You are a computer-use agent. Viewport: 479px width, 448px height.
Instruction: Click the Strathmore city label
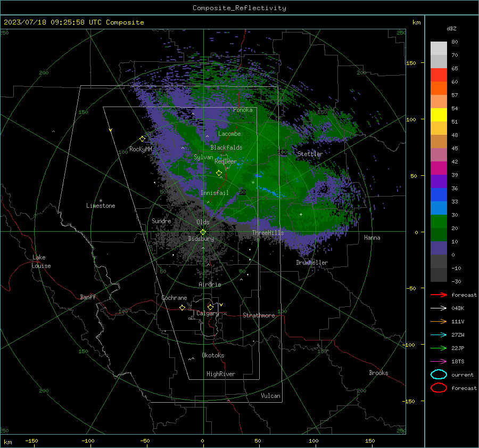tap(259, 315)
